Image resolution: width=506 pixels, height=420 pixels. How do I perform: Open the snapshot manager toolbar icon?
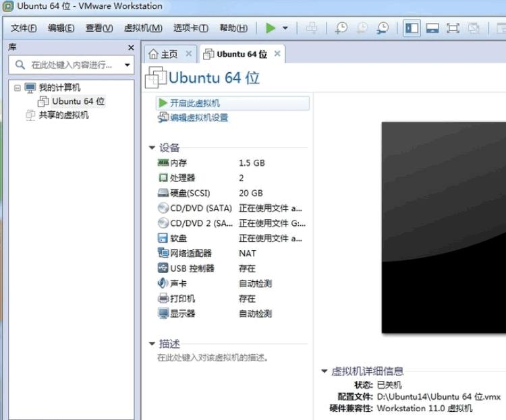(383, 28)
